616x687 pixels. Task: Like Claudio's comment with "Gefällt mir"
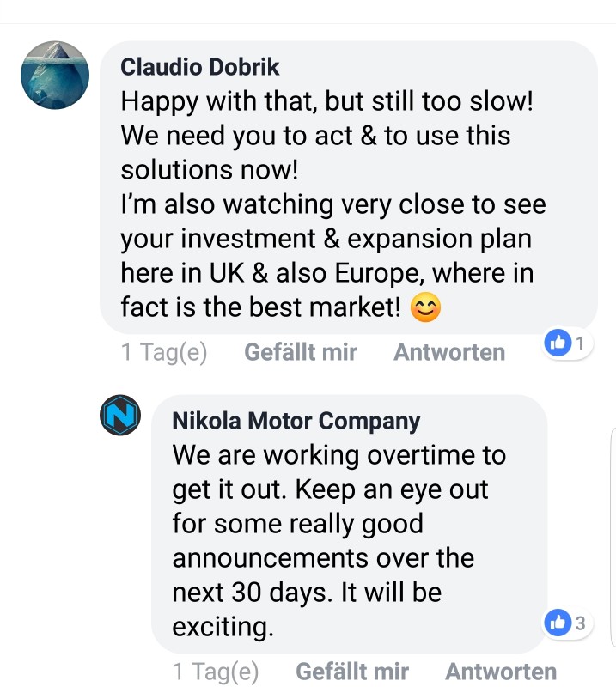[x=301, y=352]
